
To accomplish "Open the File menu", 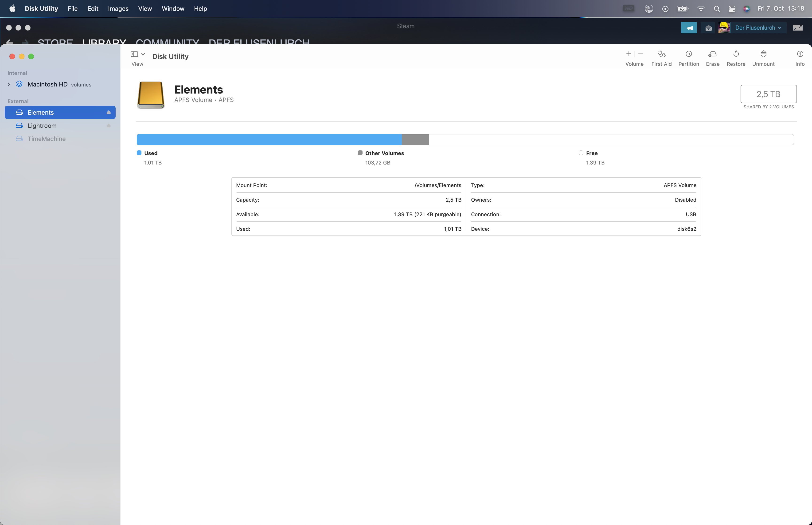I will [72, 9].
